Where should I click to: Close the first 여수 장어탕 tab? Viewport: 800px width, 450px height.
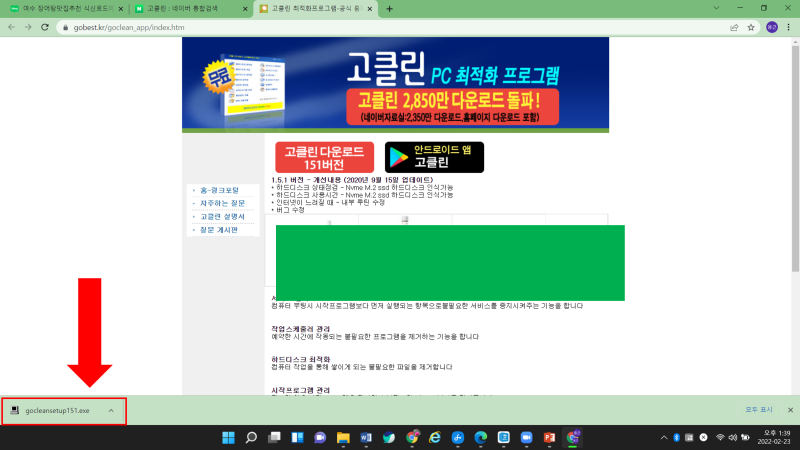coord(120,9)
